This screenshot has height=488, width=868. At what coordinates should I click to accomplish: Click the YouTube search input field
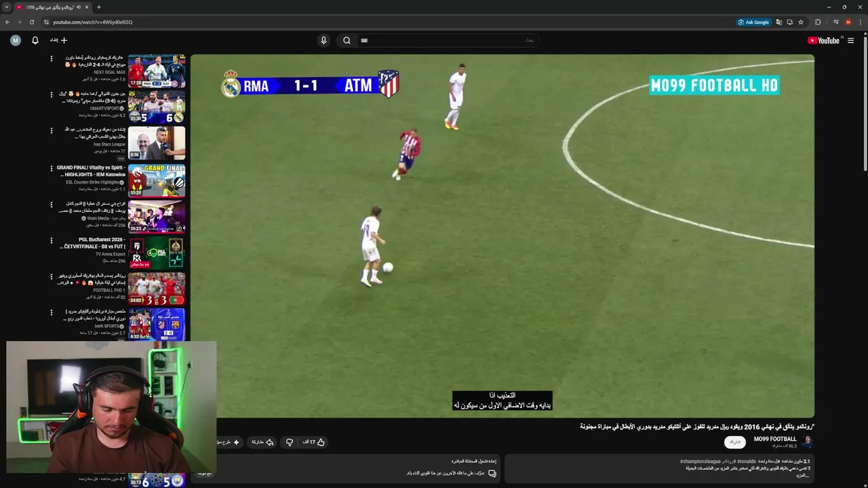448,40
